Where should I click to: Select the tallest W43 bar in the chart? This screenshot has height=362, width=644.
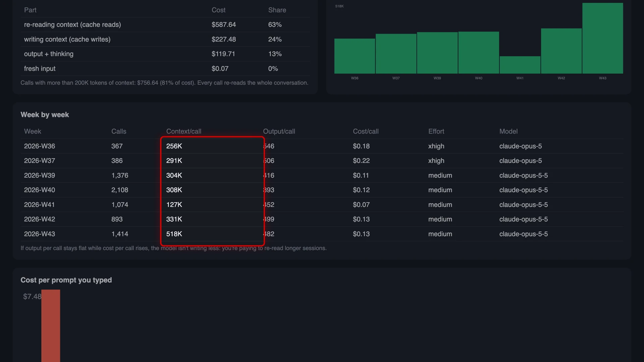coord(603,38)
